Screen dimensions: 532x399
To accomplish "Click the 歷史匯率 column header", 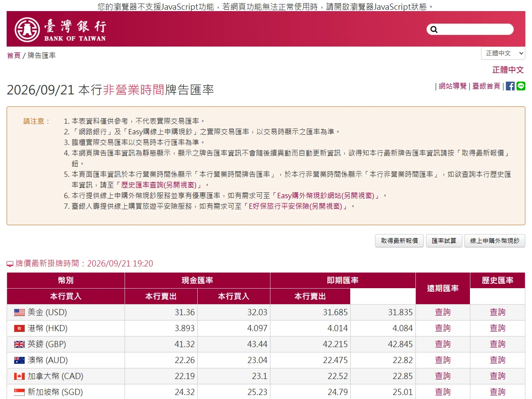I will [497, 281].
